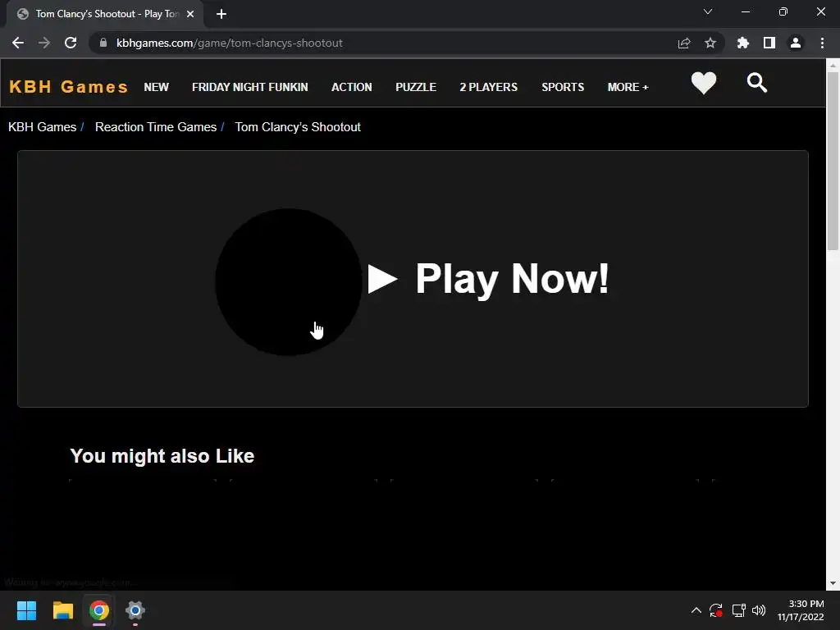Open the Windows Start menu
This screenshot has width=840, height=630.
[x=26, y=610]
